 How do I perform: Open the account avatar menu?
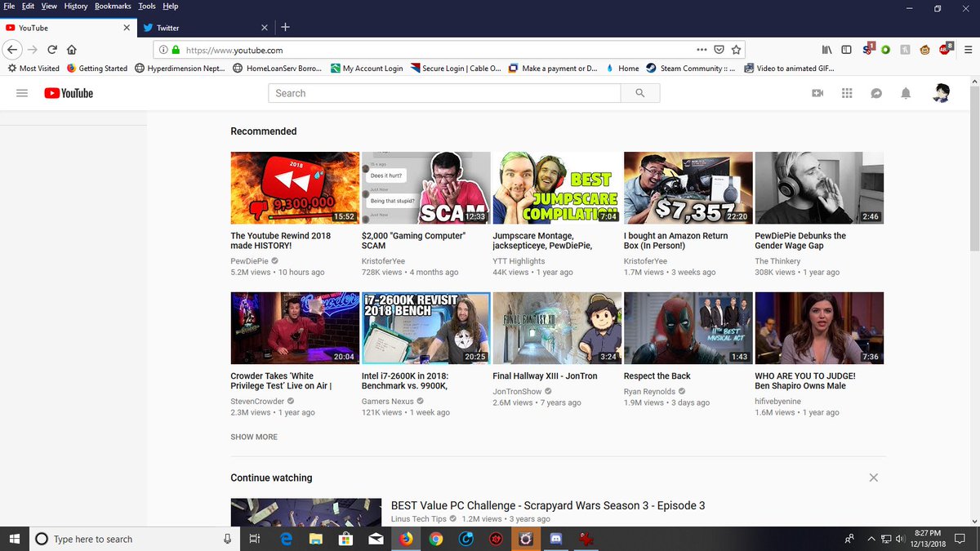(x=942, y=93)
